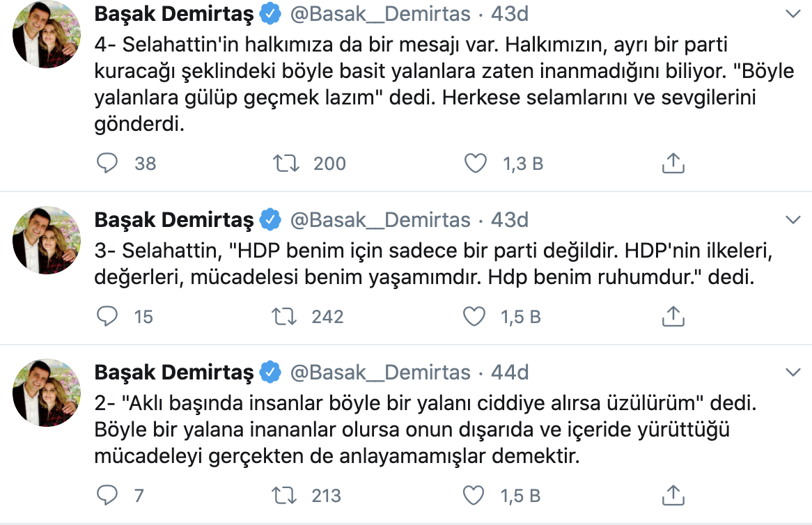Open share options on the bottom tweet
The height and width of the screenshot is (525, 812).
tap(673, 496)
